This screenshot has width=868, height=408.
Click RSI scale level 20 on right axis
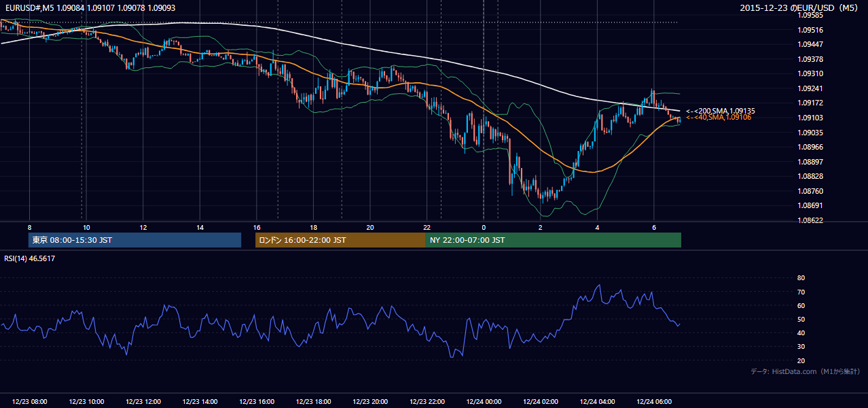tap(801, 360)
